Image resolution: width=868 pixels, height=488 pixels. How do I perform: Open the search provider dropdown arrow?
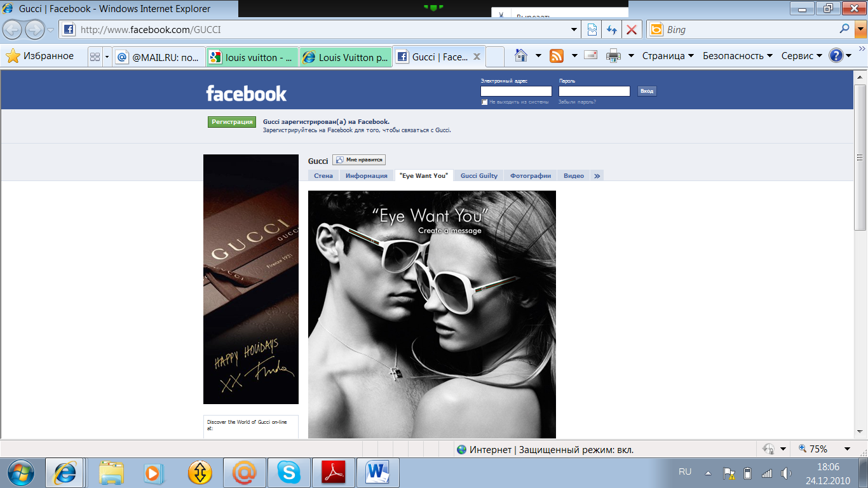pyautogui.click(x=860, y=29)
